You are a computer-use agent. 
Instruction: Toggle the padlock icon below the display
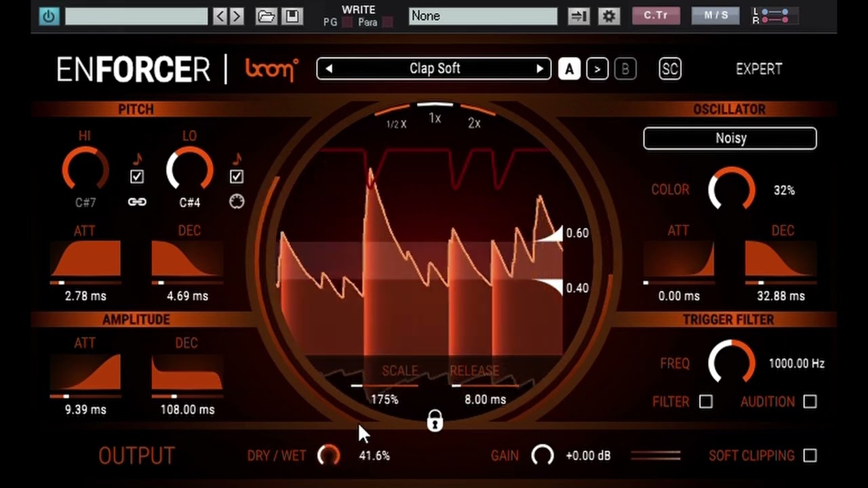pyautogui.click(x=435, y=422)
